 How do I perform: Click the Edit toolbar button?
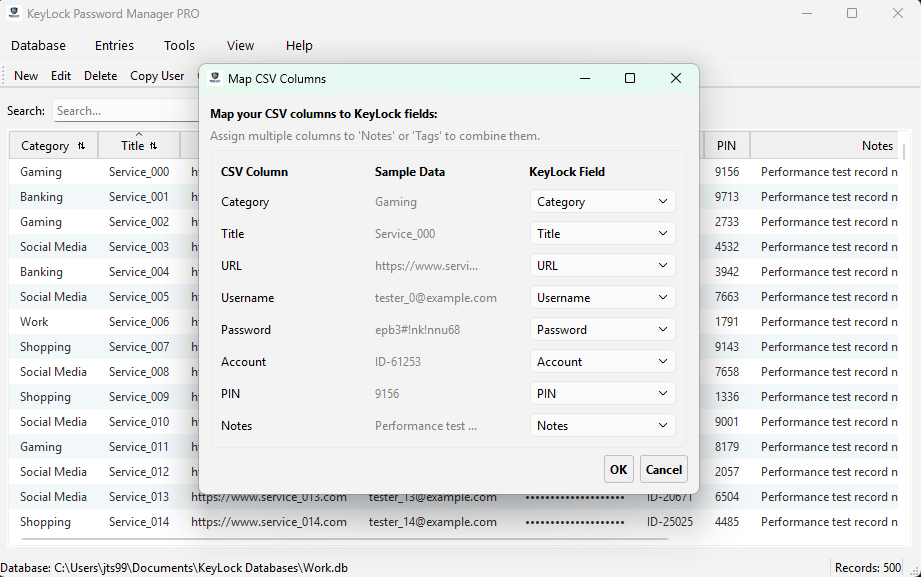pyautogui.click(x=60, y=76)
